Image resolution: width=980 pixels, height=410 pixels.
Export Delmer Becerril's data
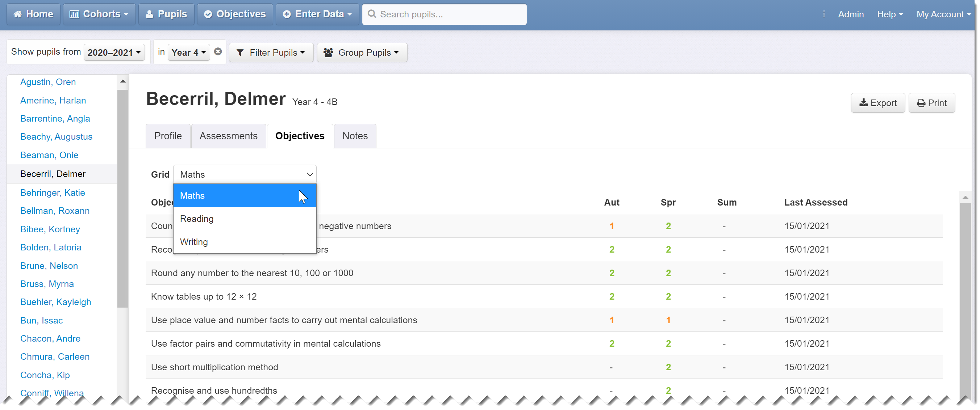tap(878, 103)
